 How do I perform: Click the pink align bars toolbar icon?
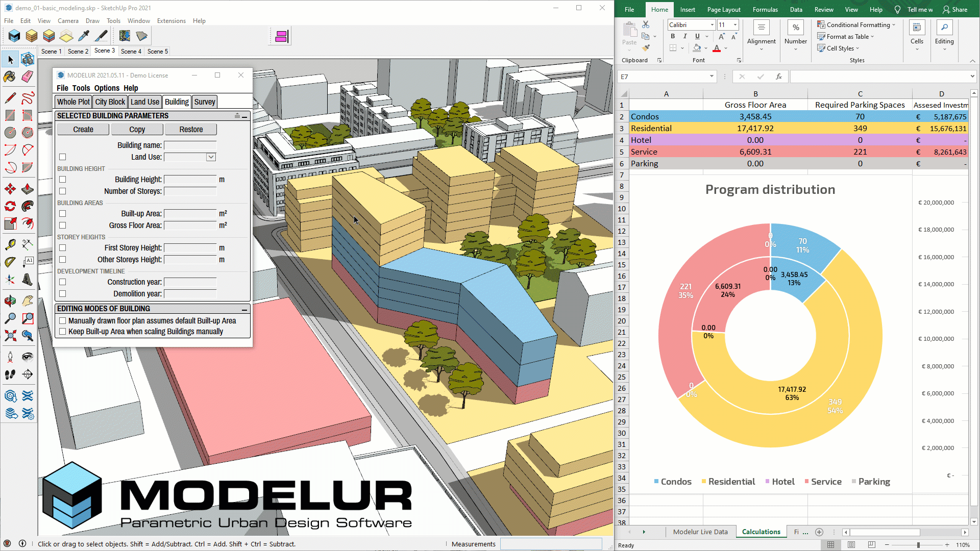tap(281, 36)
